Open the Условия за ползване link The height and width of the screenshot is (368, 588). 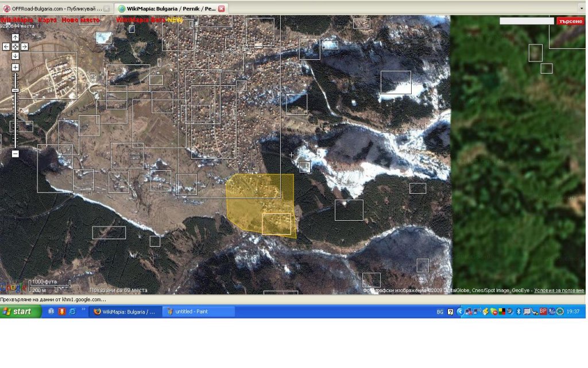(559, 290)
